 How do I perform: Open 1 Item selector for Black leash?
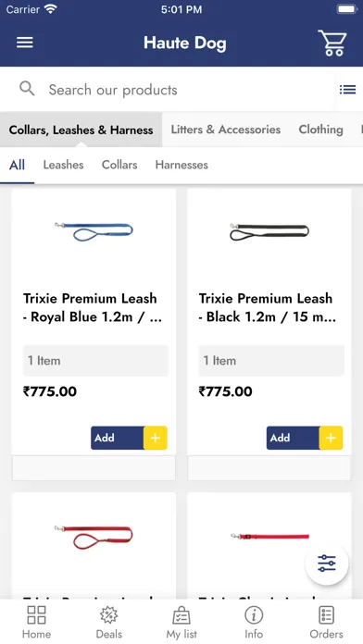tap(271, 361)
